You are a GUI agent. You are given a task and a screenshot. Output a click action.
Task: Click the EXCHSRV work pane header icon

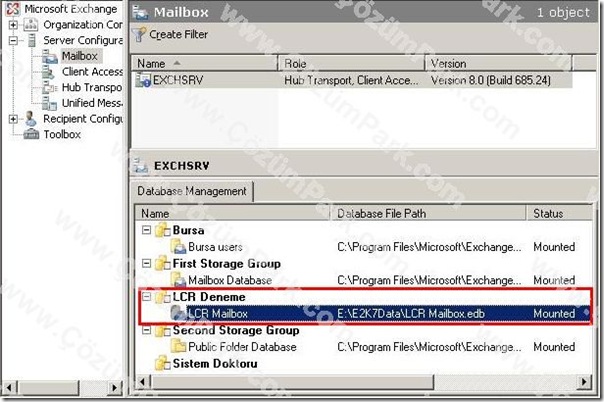point(141,166)
